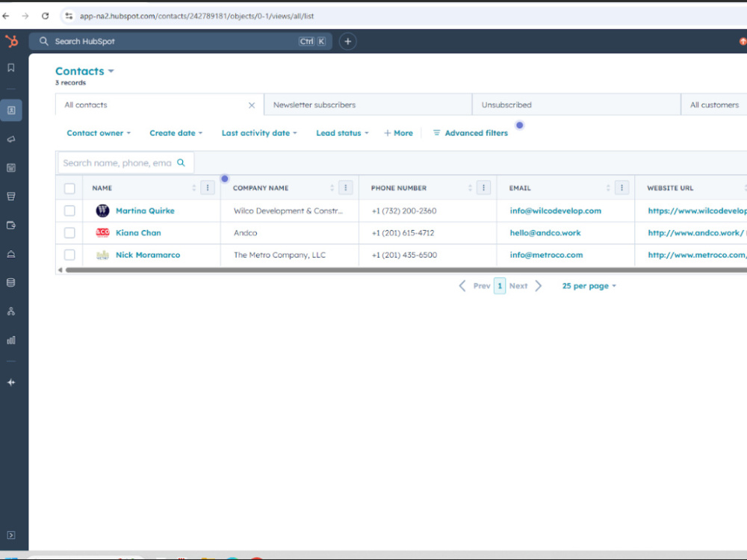
Task: Open http://www.andco.work/ website link
Action: [695, 233]
